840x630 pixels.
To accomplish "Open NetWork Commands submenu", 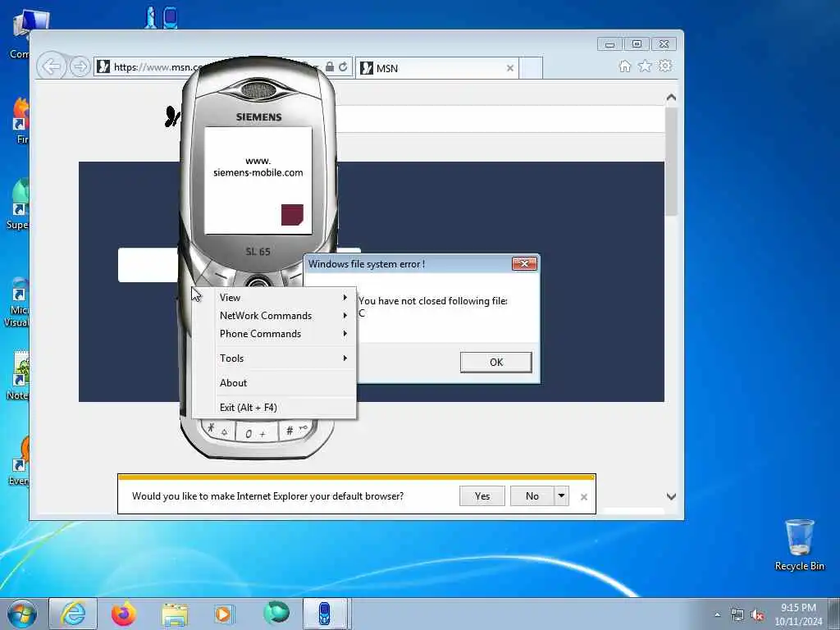I will [x=274, y=316].
